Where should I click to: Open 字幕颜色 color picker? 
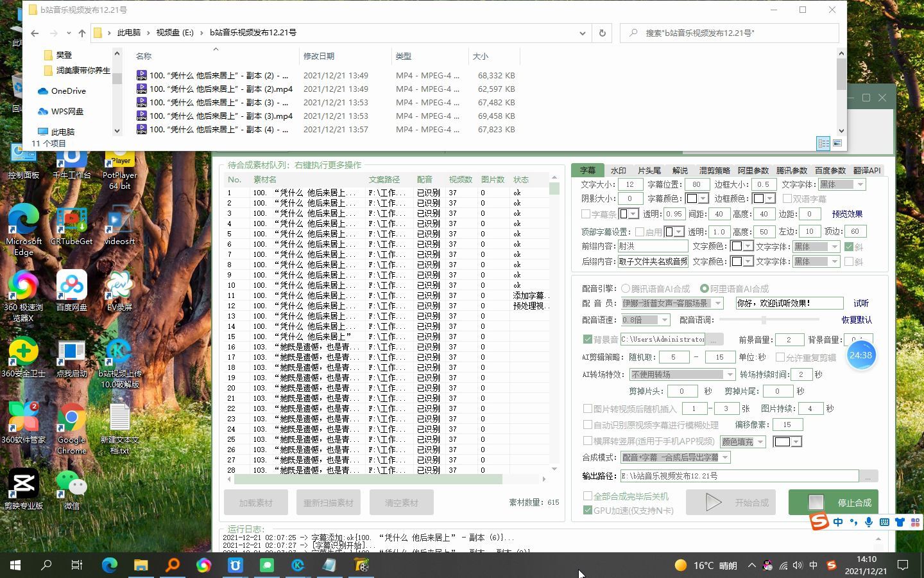coord(696,198)
